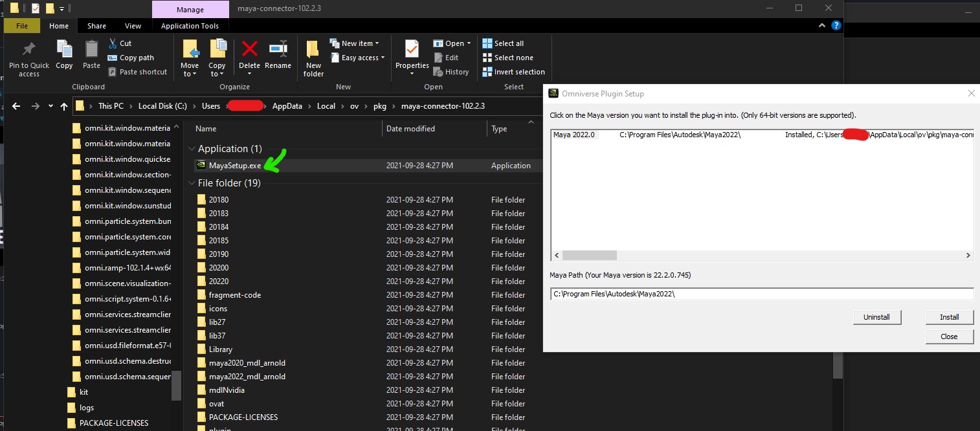
Task: Click the Install button in plugin setup
Action: click(950, 317)
